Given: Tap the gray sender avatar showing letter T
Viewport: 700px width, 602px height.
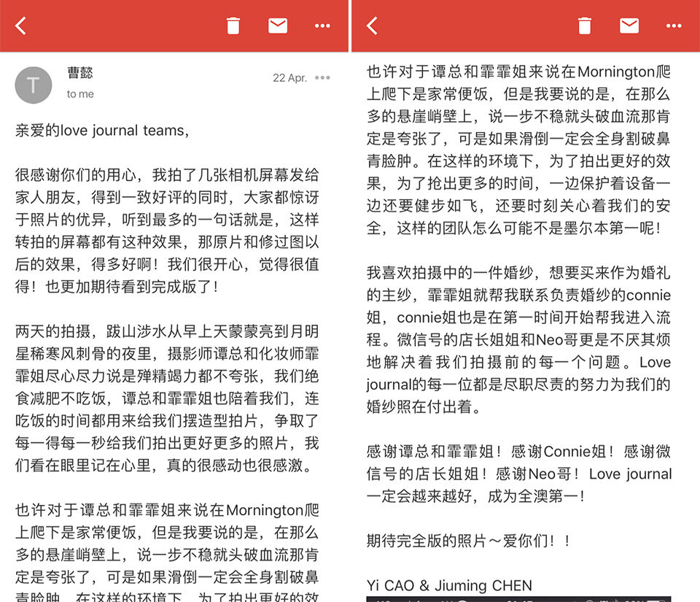Looking at the screenshot, I should point(35,84).
